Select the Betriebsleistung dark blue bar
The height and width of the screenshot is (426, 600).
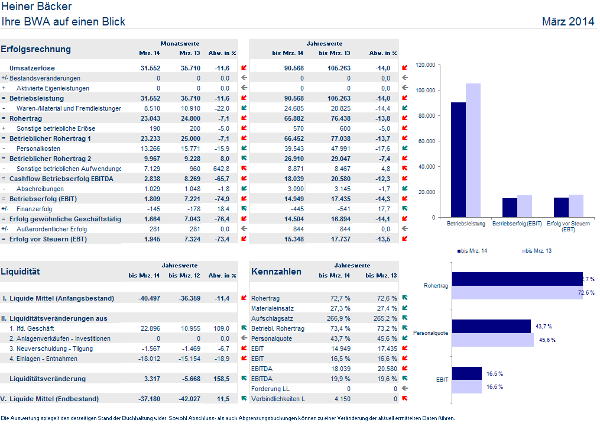(458, 160)
